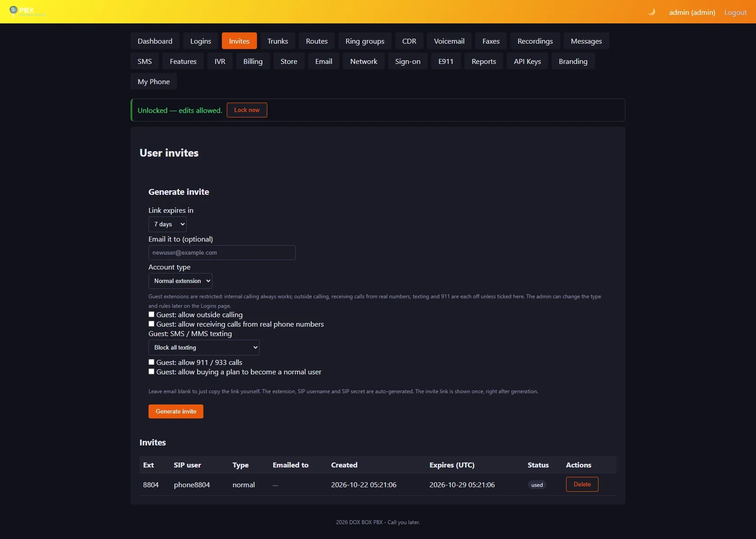Go to the Trunks tab

point(278,41)
